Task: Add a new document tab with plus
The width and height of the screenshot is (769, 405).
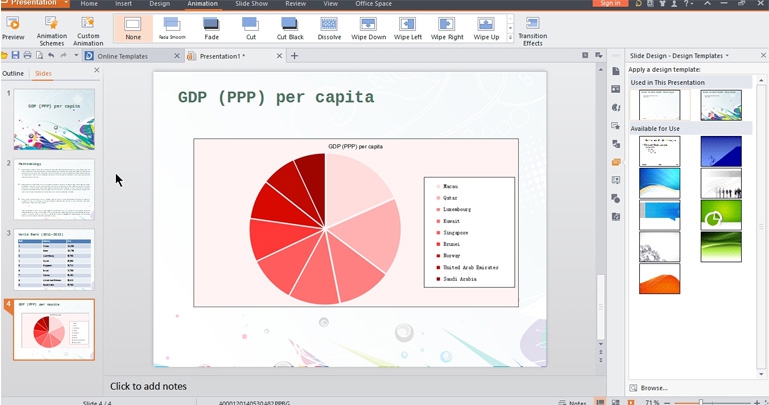Action: (x=294, y=56)
